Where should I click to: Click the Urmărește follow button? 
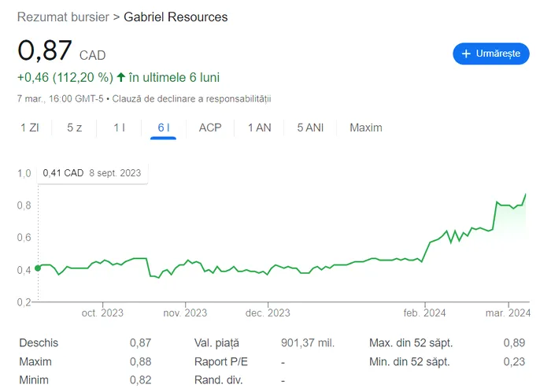491,54
